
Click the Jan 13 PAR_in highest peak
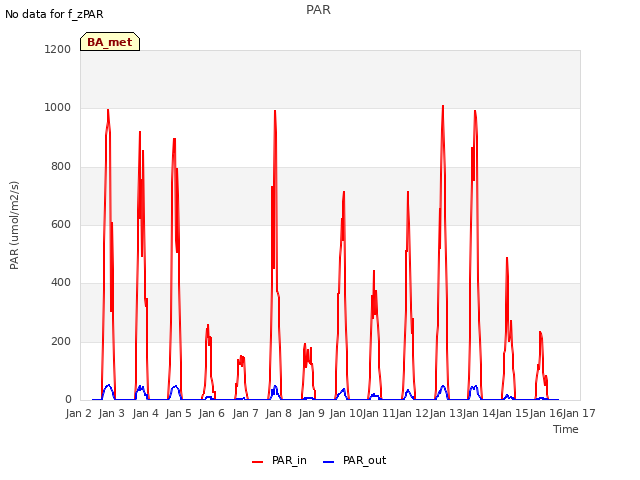click(443, 107)
